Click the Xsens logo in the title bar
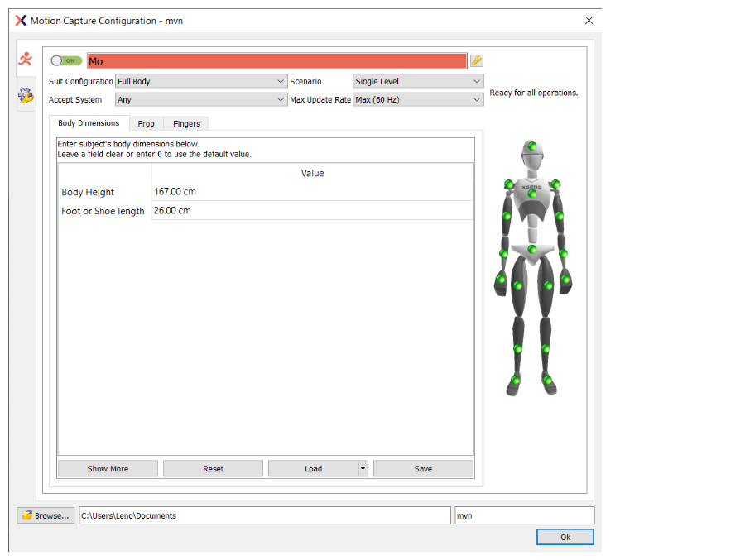The image size is (745, 560). pos(21,21)
